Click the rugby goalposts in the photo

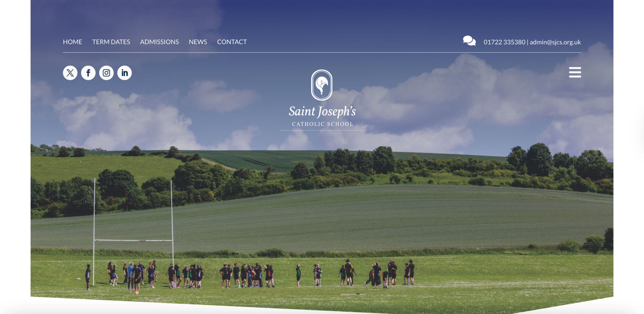[133, 233]
